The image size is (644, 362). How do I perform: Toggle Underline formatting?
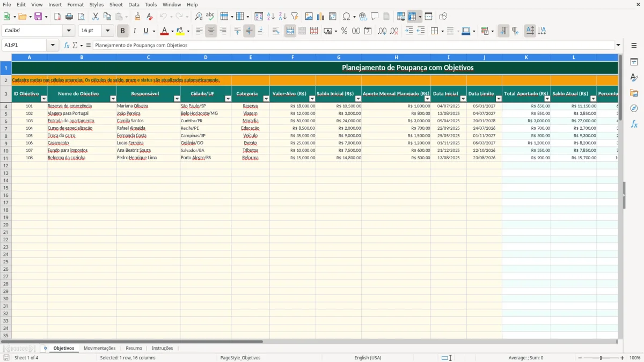[x=146, y=31]
